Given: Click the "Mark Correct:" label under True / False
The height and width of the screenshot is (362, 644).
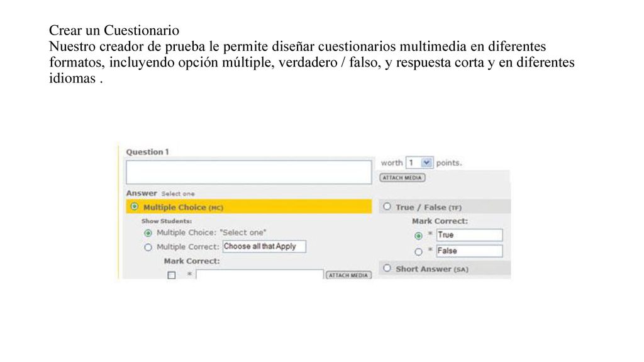Looking at the screenshot, I should coord(440,221).
